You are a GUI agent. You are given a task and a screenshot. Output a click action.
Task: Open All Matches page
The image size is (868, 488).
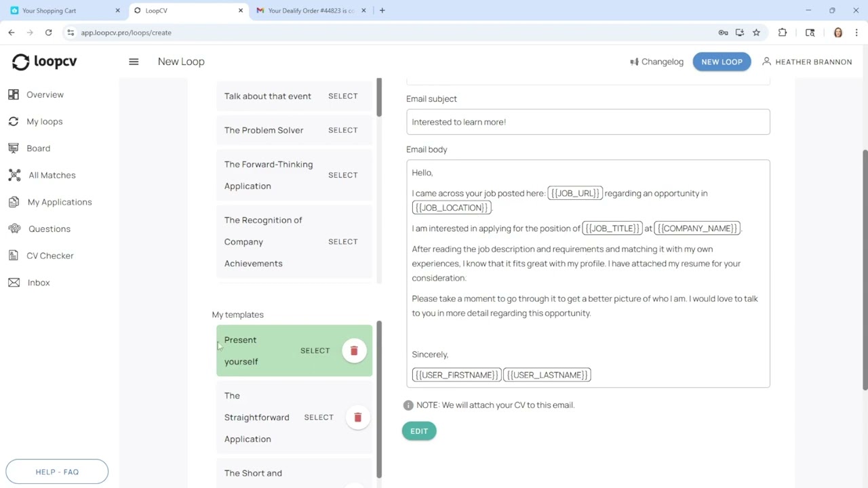point(52,175)
